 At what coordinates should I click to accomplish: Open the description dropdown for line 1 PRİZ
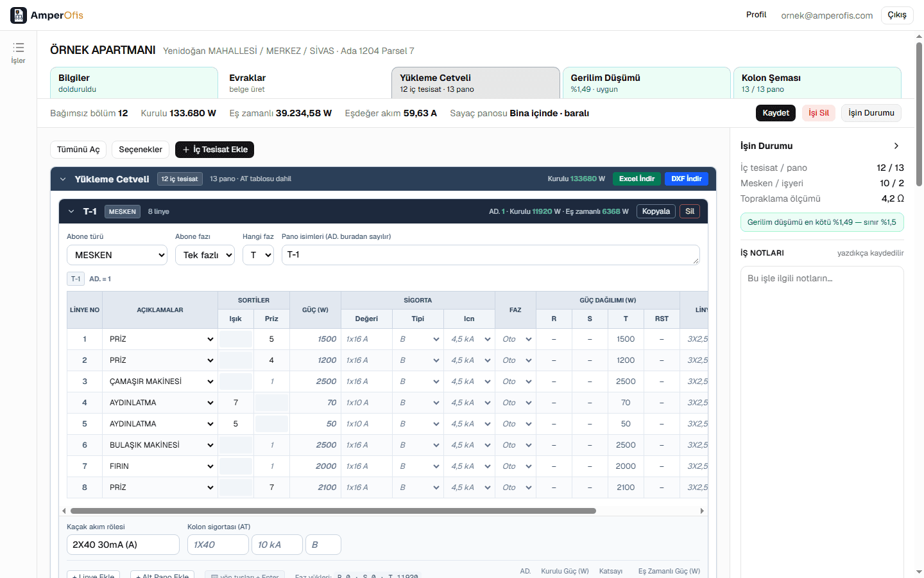point(160,339)
